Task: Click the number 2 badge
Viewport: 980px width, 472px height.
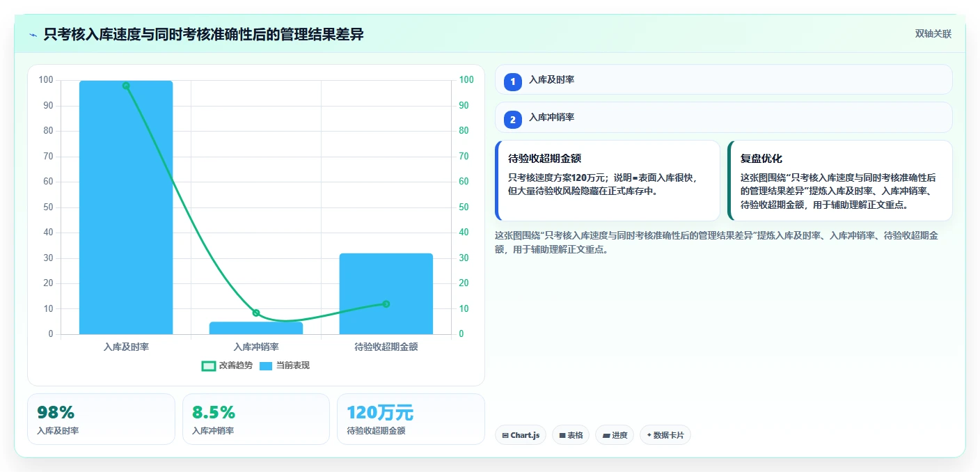Action: tap(513, 120)
